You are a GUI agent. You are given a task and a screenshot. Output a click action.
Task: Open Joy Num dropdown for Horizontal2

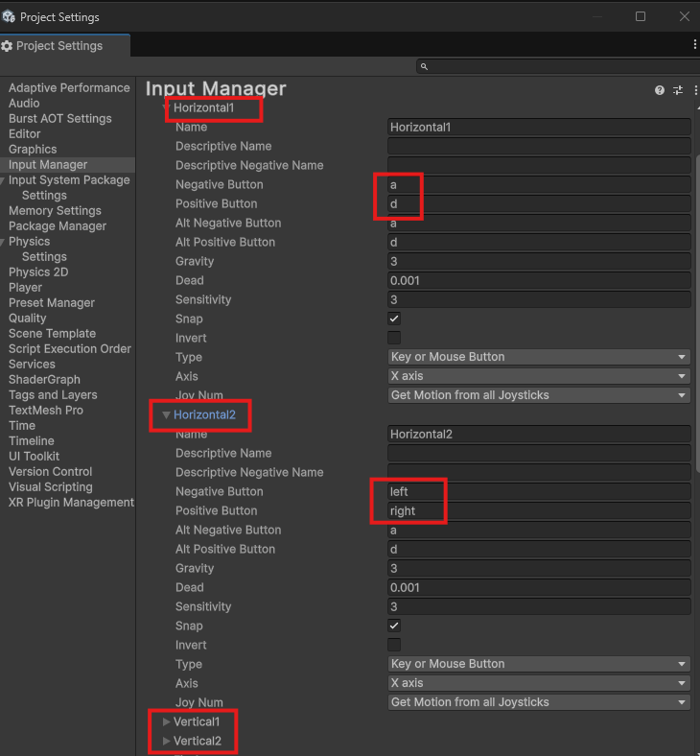coord(539,702)
